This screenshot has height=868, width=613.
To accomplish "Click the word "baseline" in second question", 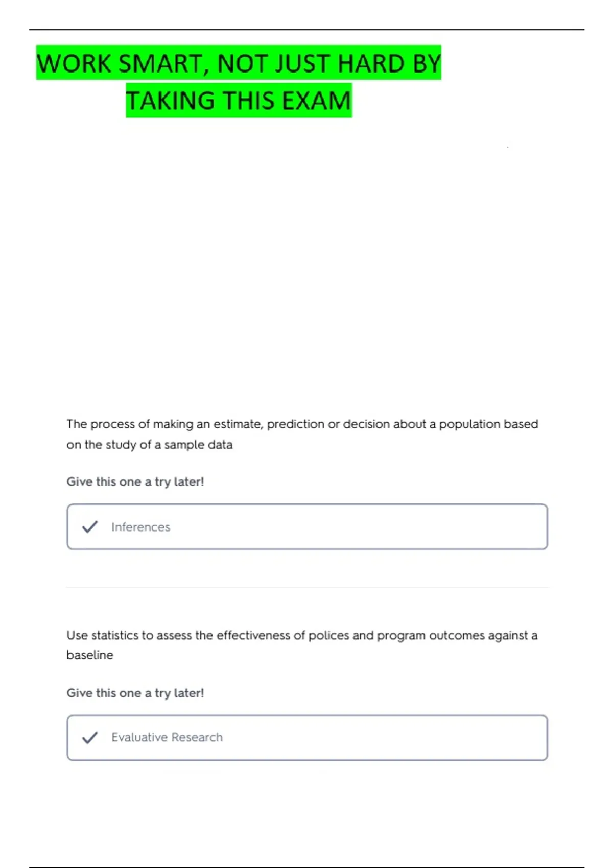I will [90, 655].
